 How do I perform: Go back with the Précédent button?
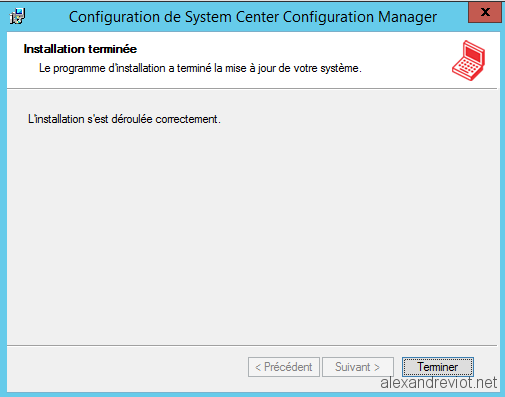pyautogui.click(x=284, y=367)
